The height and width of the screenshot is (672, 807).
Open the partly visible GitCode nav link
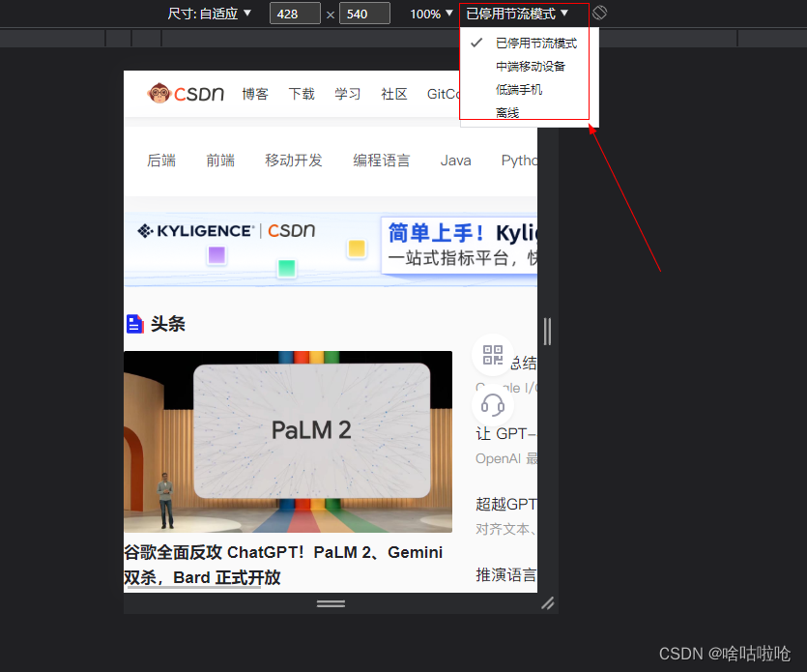click(444, 94)
